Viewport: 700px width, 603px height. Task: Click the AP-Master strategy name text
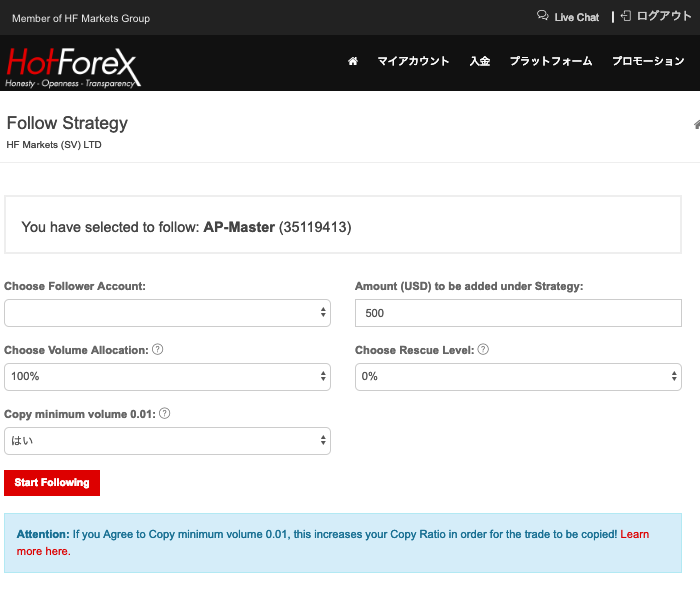239,227
